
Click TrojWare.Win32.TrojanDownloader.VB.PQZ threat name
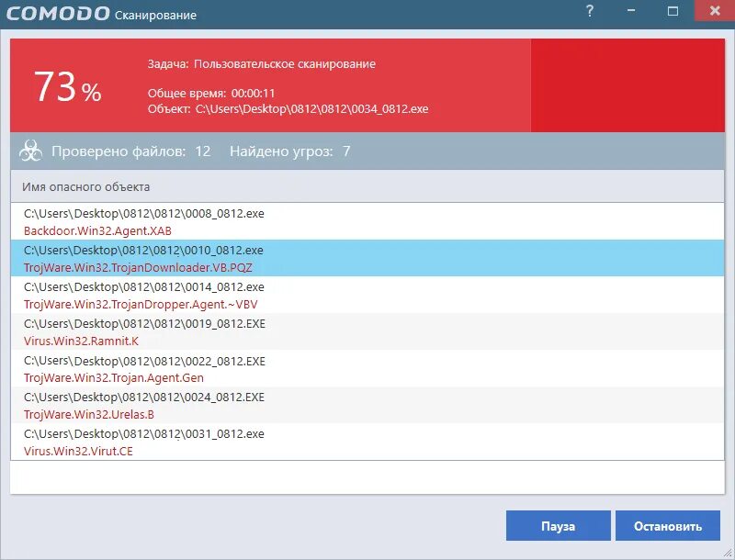(x=138, y=267)
